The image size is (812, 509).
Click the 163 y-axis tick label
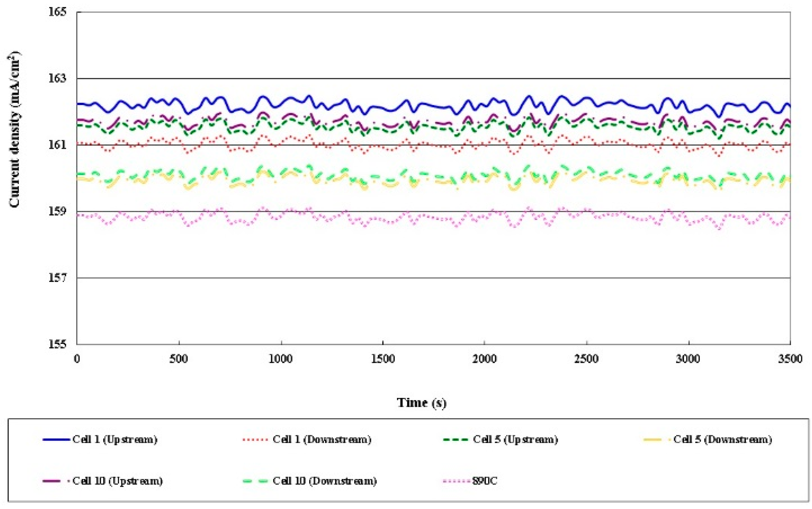[x=57, y=78]
